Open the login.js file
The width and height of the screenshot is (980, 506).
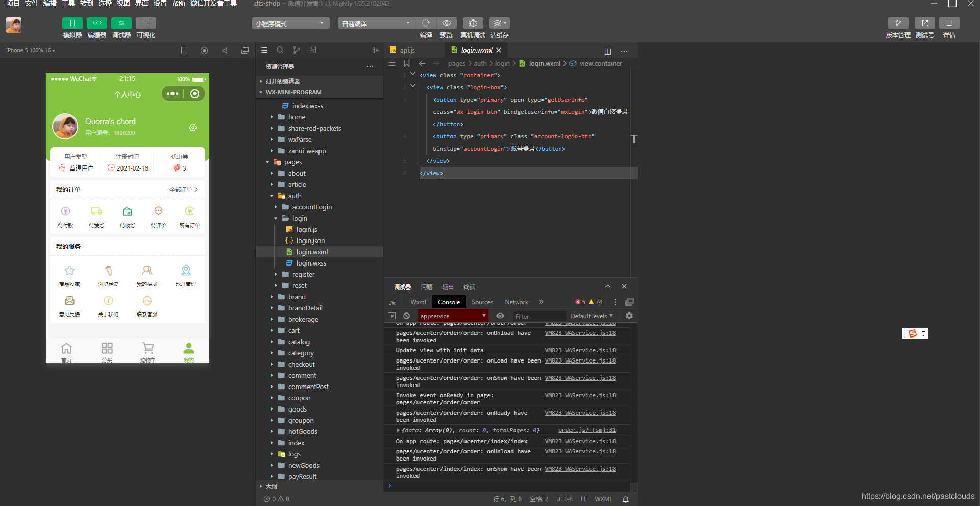(307, 229)
